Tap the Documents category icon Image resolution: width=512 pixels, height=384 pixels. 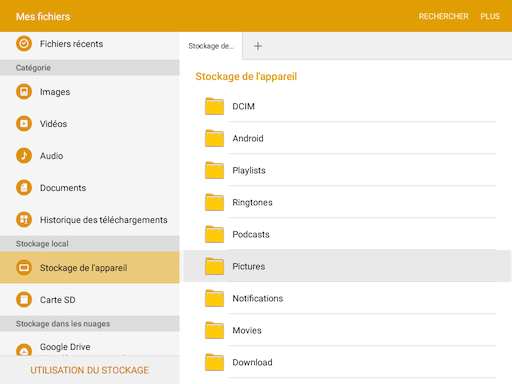24,188
